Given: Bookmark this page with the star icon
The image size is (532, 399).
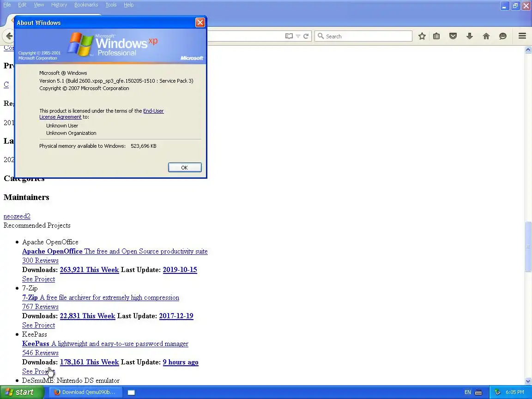Looking at the screenshot, I should pos(422,36).
